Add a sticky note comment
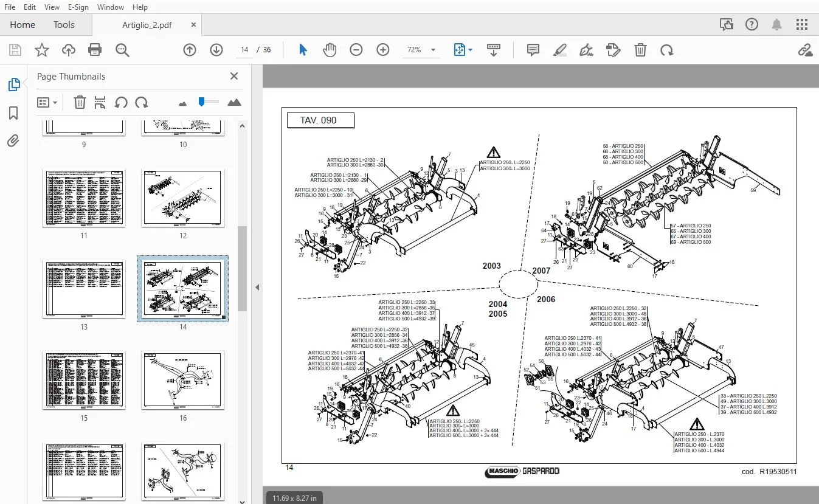Viewport: 819px width, 504px height. coord(533,50)
